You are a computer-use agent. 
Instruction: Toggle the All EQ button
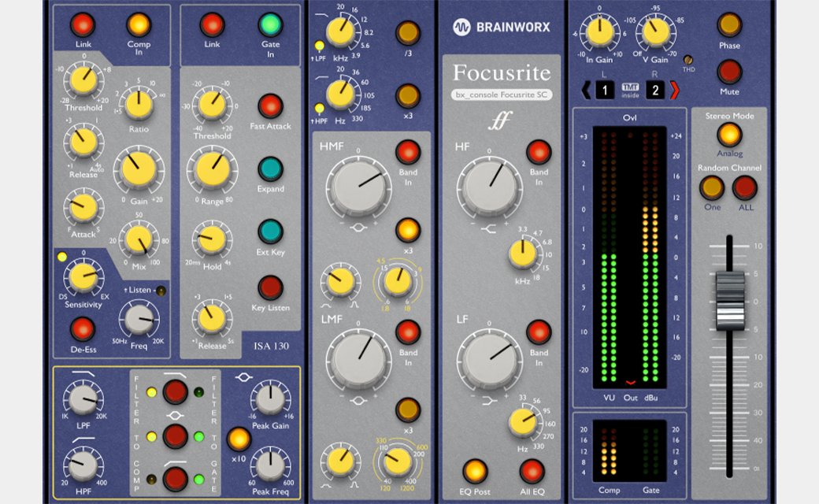[x=532, y=471]
